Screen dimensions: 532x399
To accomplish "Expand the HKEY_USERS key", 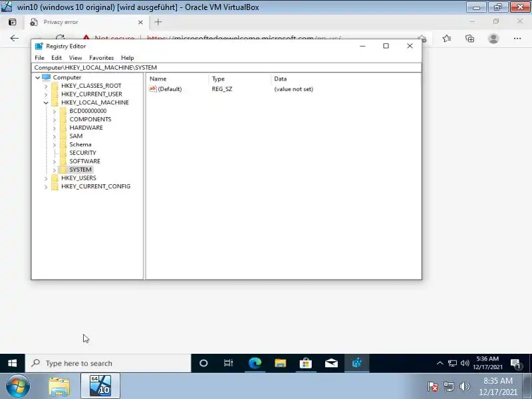I will coord(46,178).
